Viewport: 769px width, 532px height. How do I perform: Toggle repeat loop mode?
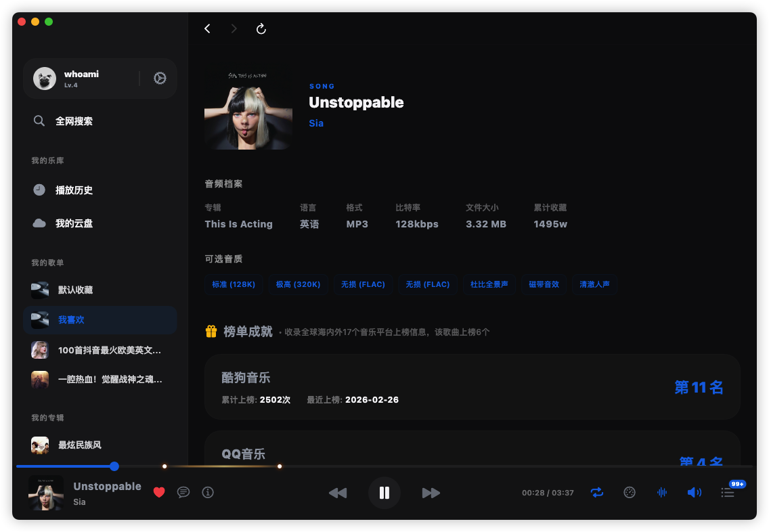[x=597, y=492]
